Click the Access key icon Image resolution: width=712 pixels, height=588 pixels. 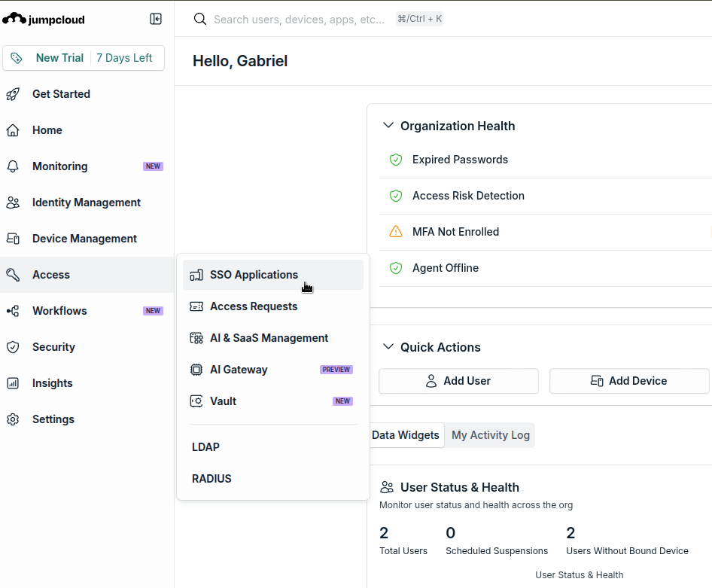13,275
